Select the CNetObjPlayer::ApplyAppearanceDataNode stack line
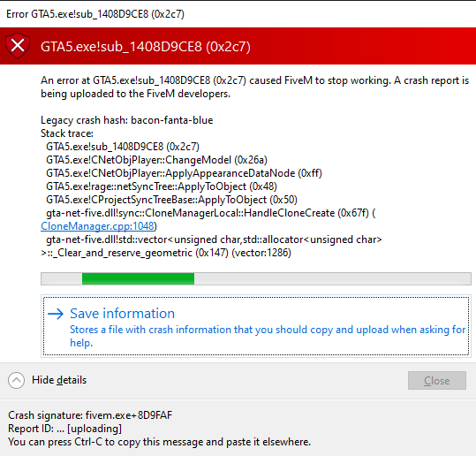Viewport: 476px width, 456px height. click(184, 173)
